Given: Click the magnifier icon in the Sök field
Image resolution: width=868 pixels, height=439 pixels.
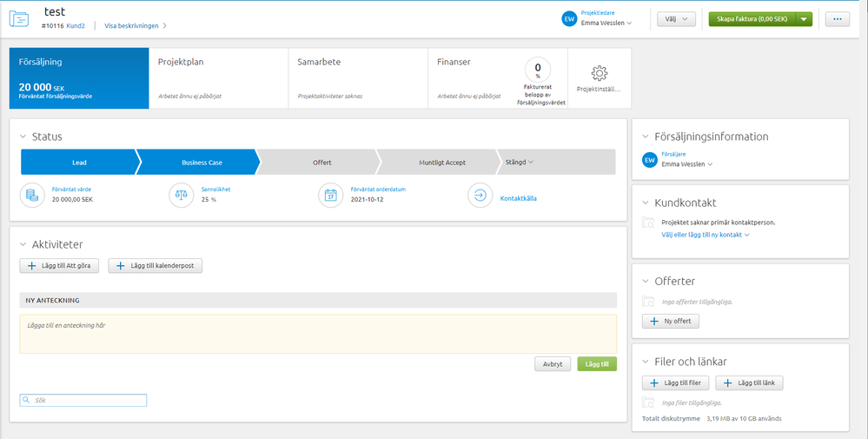Looking at the screenshot, I should coord(26,400).
